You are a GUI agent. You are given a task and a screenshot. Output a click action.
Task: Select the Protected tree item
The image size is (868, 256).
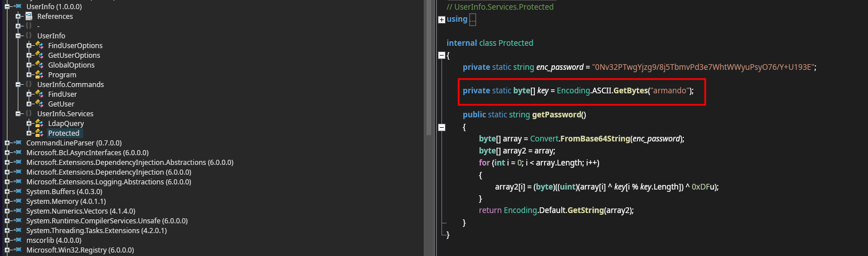64,133
